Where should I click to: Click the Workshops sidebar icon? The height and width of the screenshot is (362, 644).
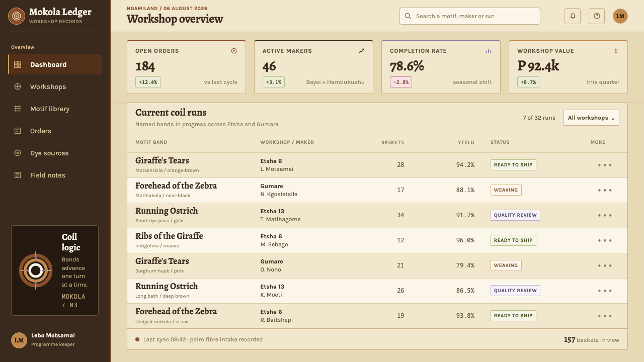pyautogui.click(x=18, y=86)
